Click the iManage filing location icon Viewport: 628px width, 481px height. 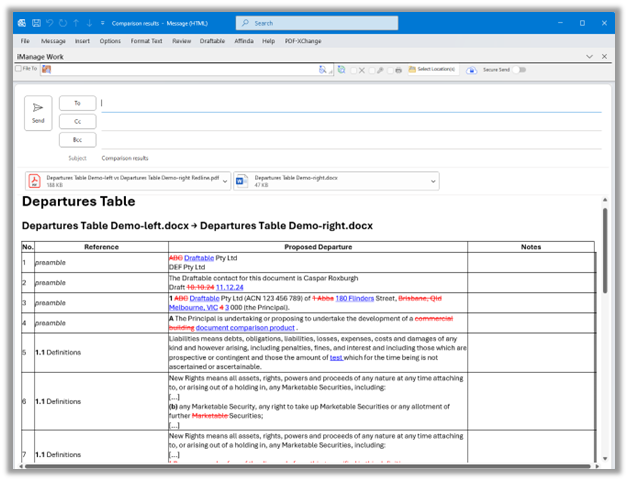point(46,69)
